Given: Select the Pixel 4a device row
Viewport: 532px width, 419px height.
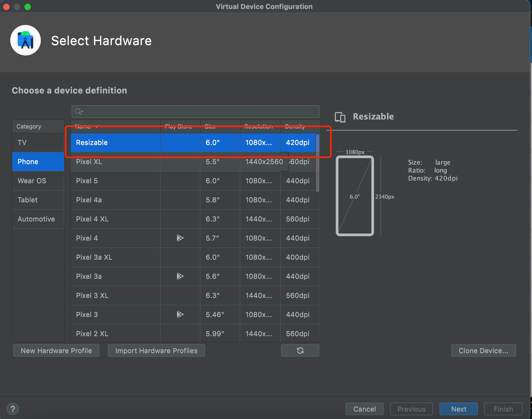Looking at the screenshot, I should (x=195, y=200).
